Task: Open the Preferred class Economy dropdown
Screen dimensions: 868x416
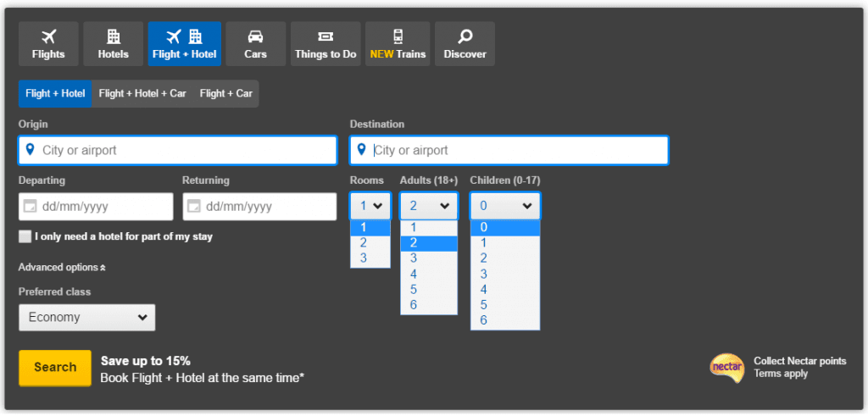Action: 87,318
